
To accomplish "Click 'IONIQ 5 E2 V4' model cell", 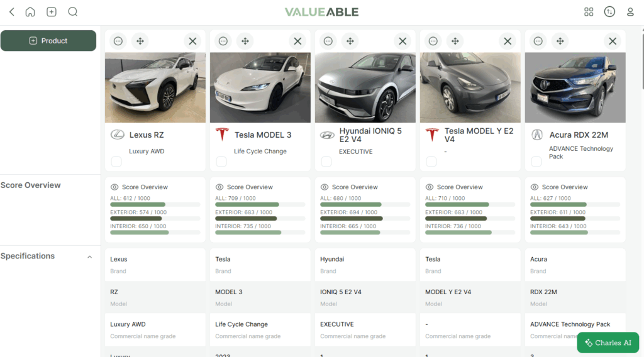I will [365, 297].
